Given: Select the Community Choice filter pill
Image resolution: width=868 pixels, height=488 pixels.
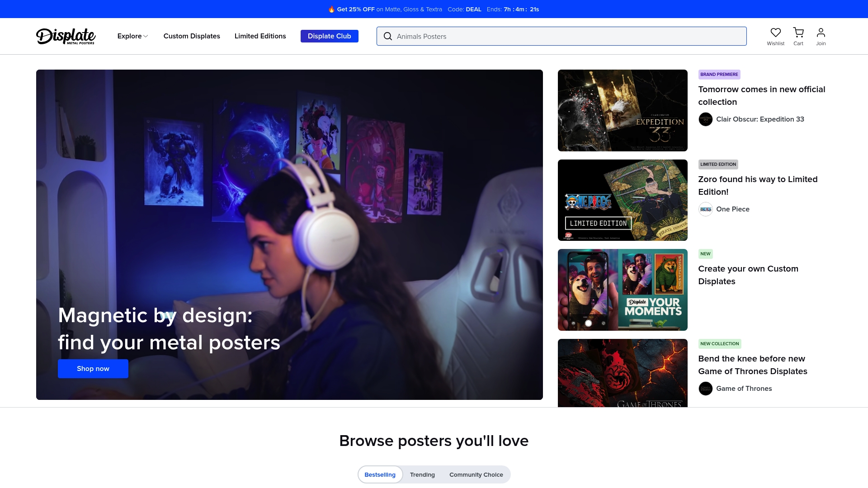Looking at the screenshot, I should pyautogui.click(x=476, y=474).
